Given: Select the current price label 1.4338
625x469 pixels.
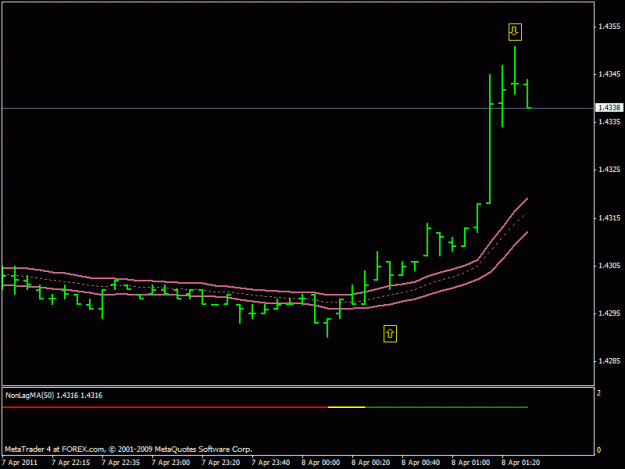Looking at the screenshot, I should pyautogui.click(x=609, y=108).
